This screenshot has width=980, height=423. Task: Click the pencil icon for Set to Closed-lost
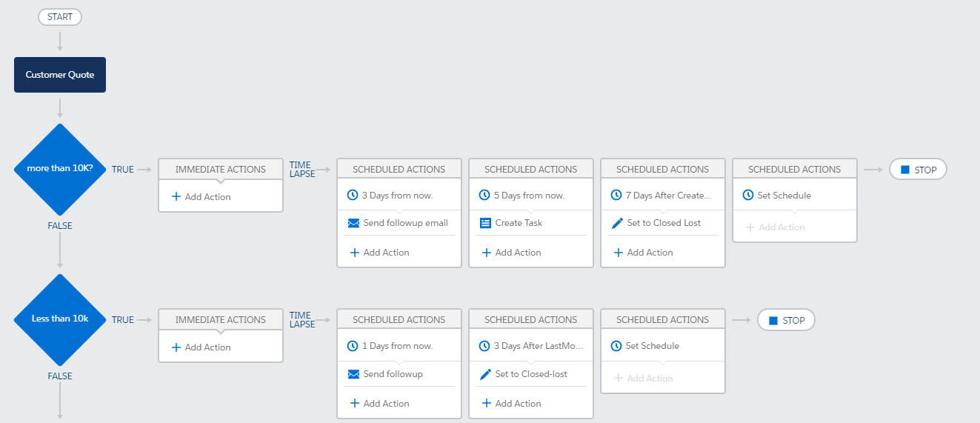(485, 374)
